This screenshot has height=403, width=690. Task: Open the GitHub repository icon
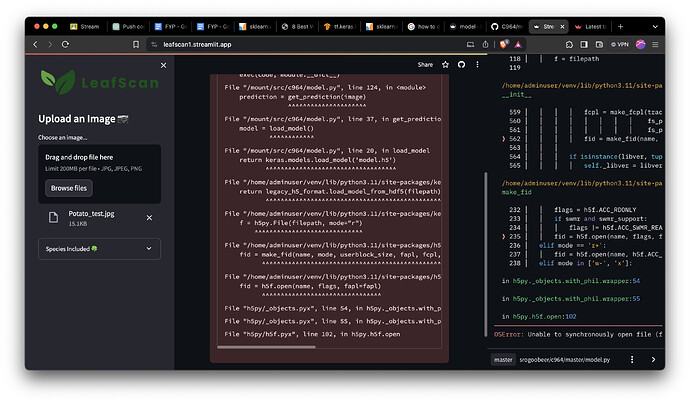tap(461, 65)
